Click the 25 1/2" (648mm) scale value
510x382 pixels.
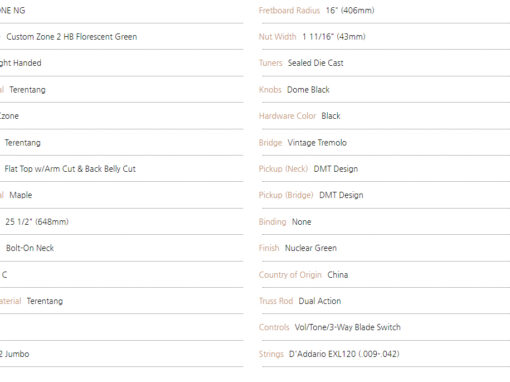point(37,222)
